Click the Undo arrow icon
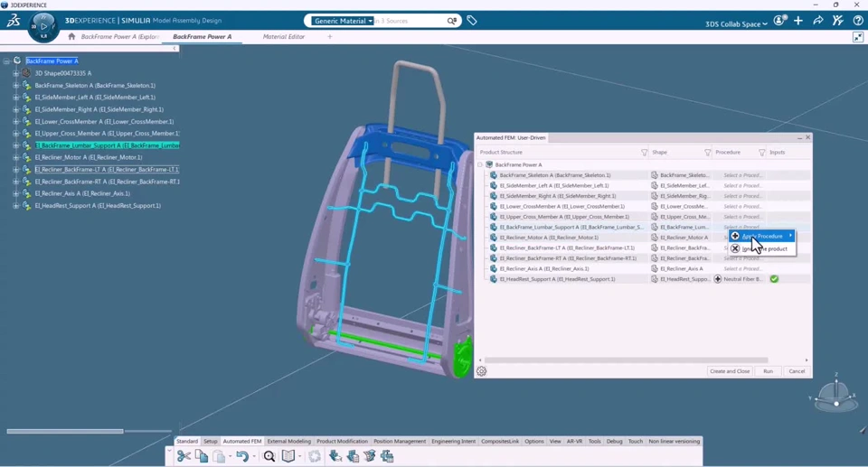Viewport: 868px width, 467px height. point(242,456)
